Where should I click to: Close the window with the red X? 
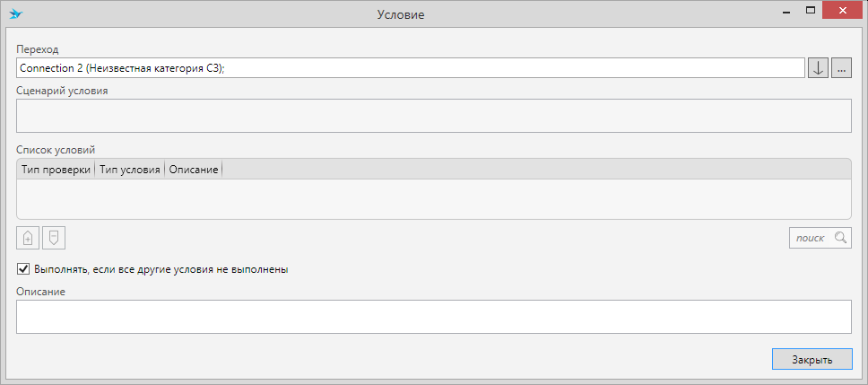843,12
